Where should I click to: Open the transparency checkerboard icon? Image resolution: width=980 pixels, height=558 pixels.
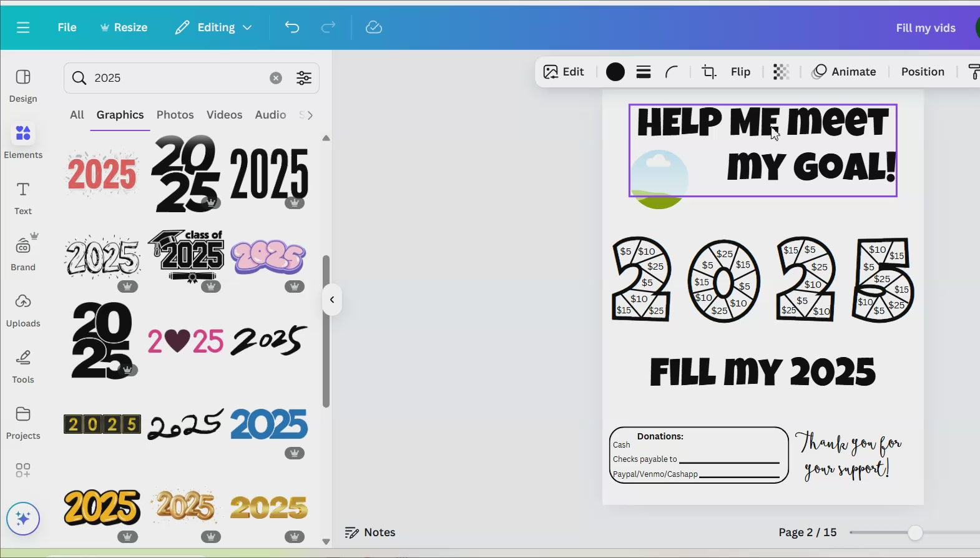pyautogui.click(x=781, y=72)
